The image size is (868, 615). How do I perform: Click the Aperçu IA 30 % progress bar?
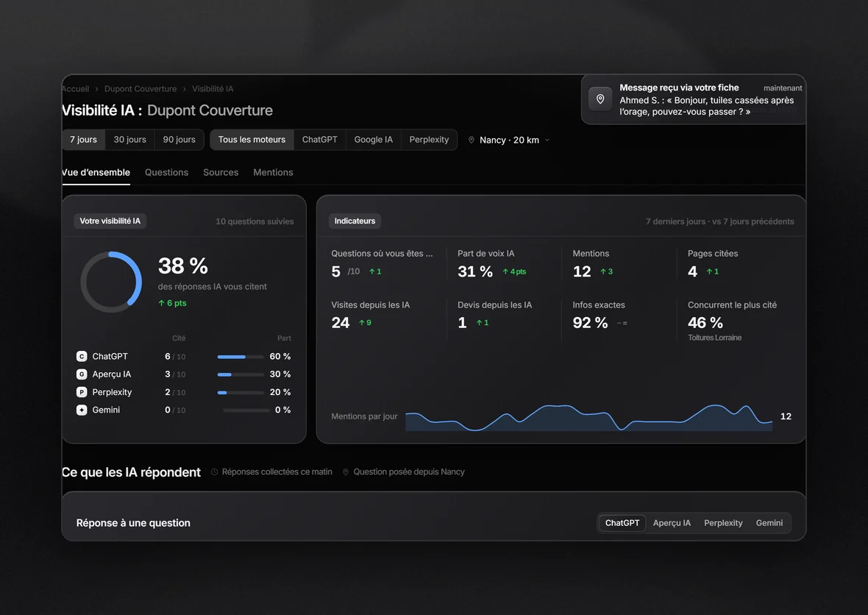click(241, 374)
